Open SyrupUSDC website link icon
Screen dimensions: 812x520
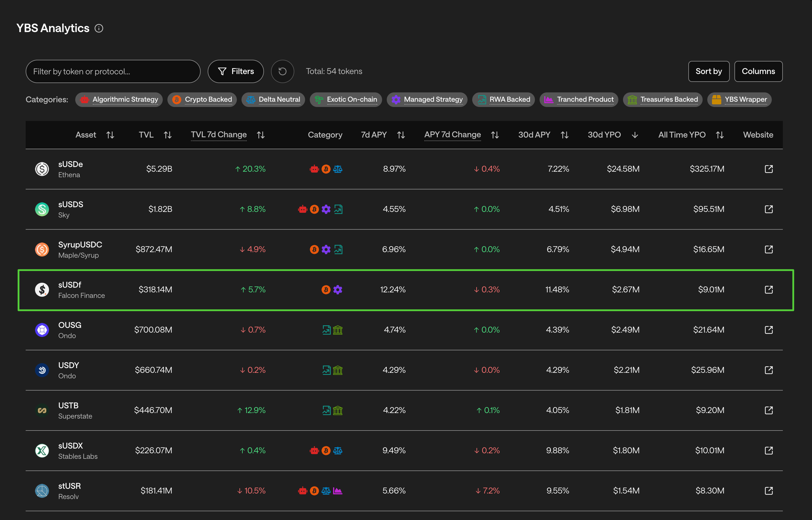click(x=769, y=249)
